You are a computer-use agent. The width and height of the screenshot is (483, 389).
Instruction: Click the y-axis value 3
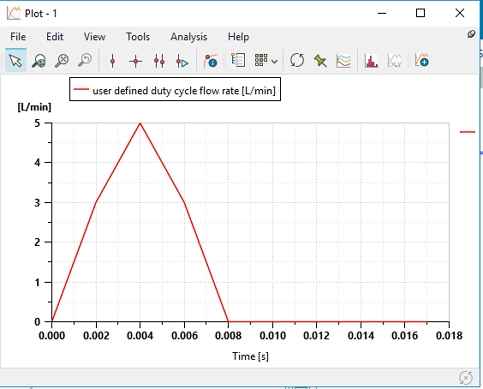coord(37,203)
